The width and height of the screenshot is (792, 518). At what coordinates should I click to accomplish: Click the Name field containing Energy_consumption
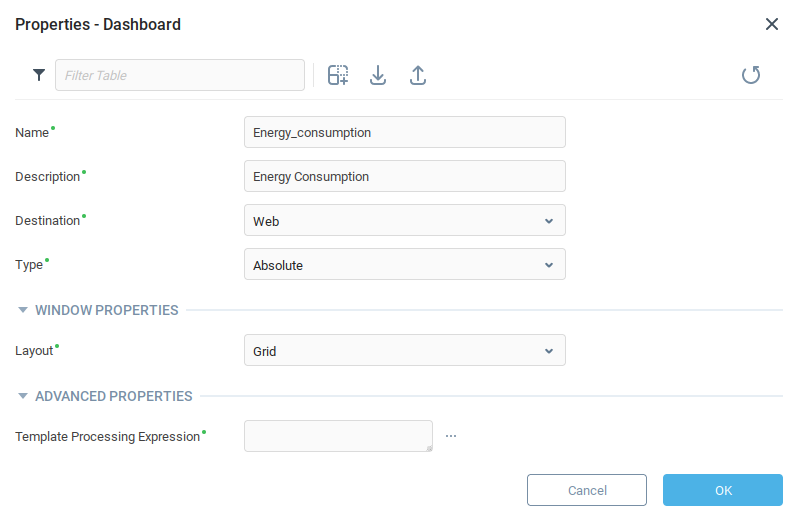pos(404,132)
